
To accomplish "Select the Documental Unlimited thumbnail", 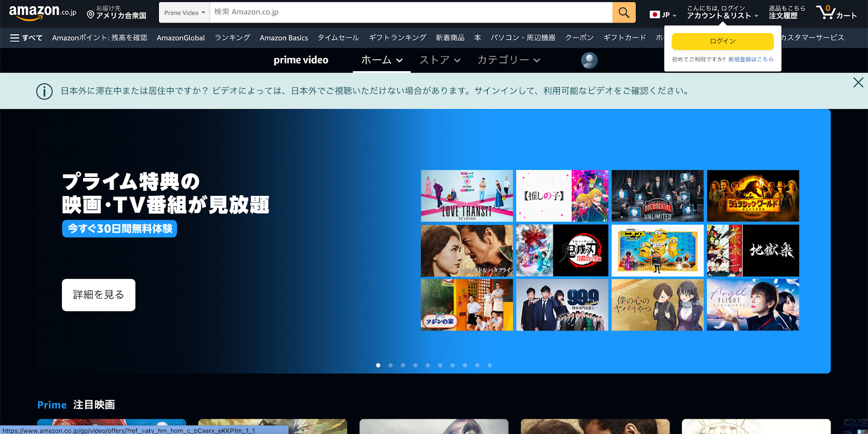I will pyautogui.click(x=658, y=196).
